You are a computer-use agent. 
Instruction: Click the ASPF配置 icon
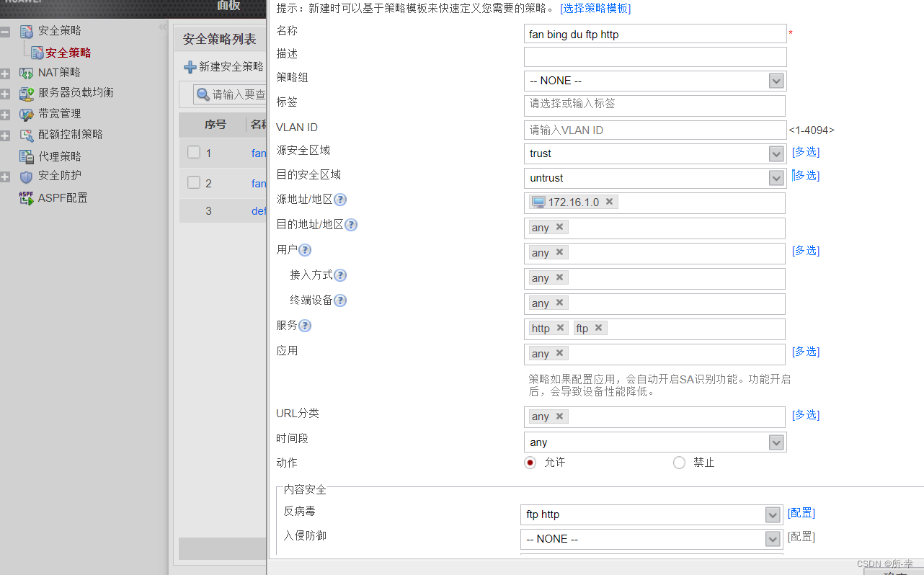[27, 198]
